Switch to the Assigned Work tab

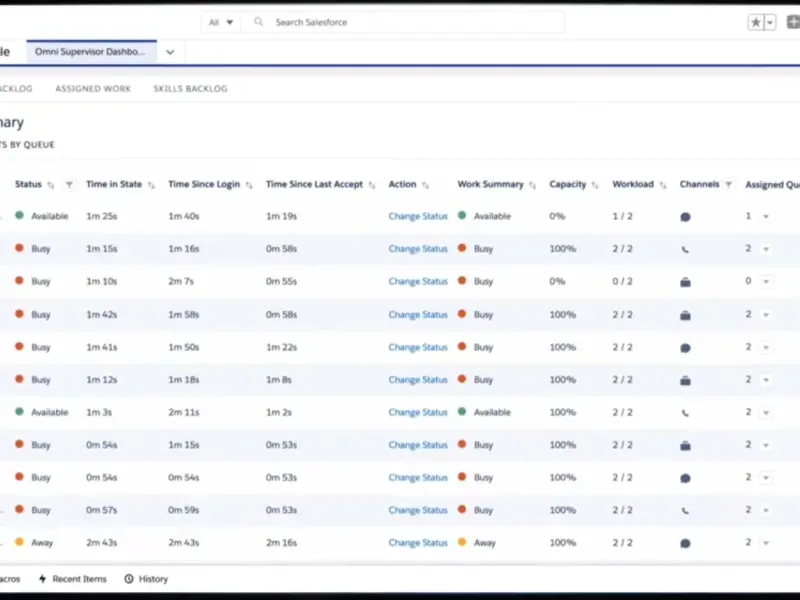[93, 89]
